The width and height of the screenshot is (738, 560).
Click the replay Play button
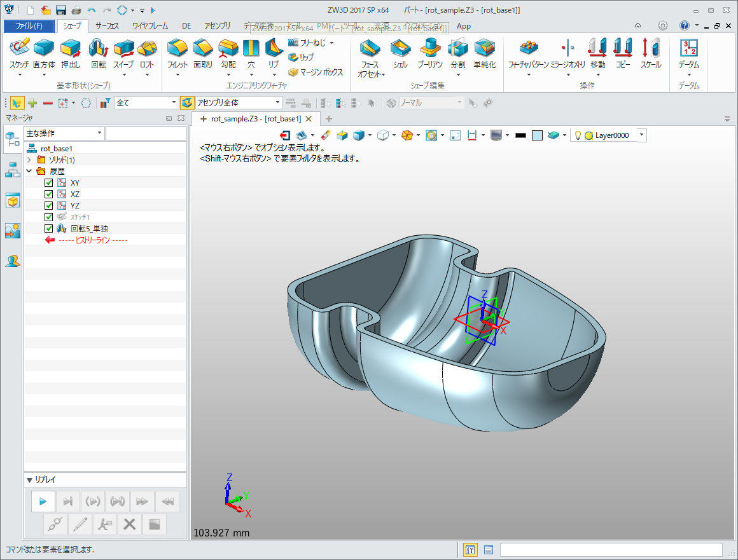(43, 502)
